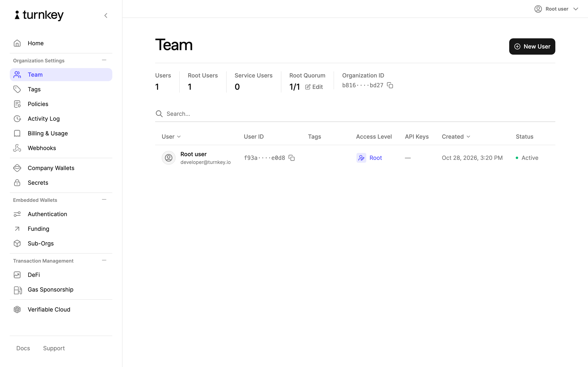588x367 pixels.
Task: Sort the table by Created column
Action: pyautogui.click(x=456, y=137)
